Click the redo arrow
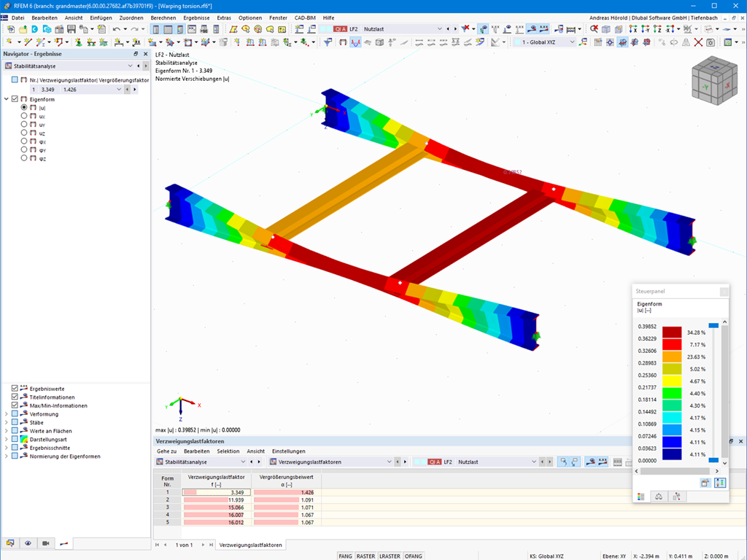Viewport: 747px width, 560px height. point(134,29)
